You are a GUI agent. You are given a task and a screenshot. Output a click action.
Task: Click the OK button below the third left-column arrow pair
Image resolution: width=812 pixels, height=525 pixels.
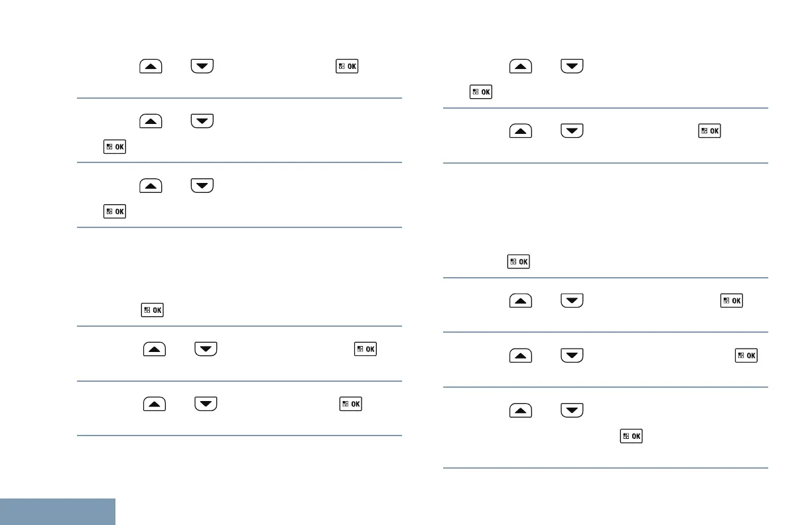[x=115, y=211]
